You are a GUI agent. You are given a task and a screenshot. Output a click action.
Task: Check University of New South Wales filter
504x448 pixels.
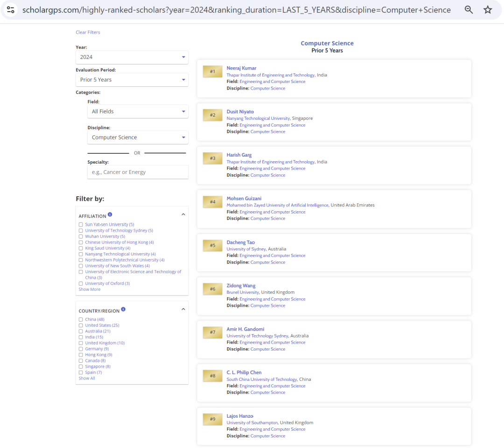tap(81, 266)
